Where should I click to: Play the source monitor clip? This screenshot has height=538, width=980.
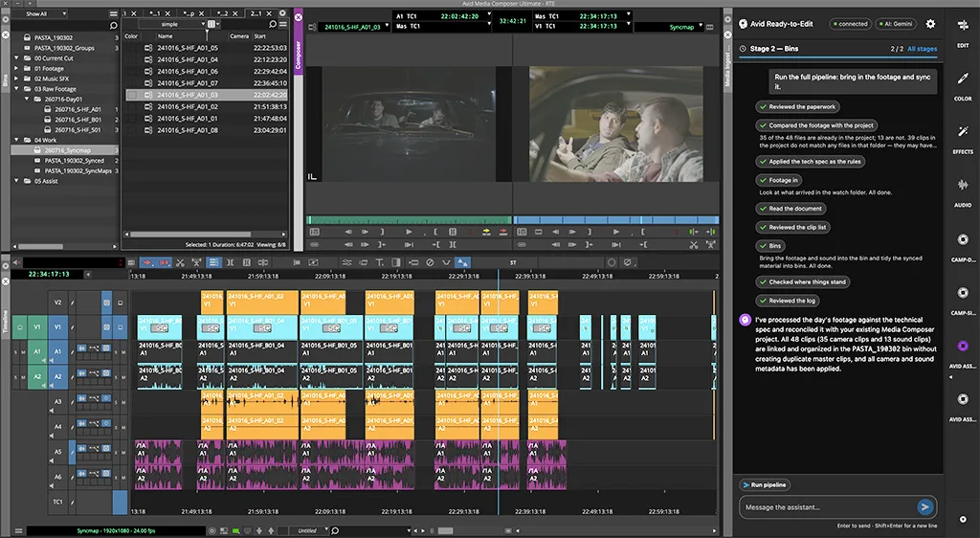click(409, 232)
